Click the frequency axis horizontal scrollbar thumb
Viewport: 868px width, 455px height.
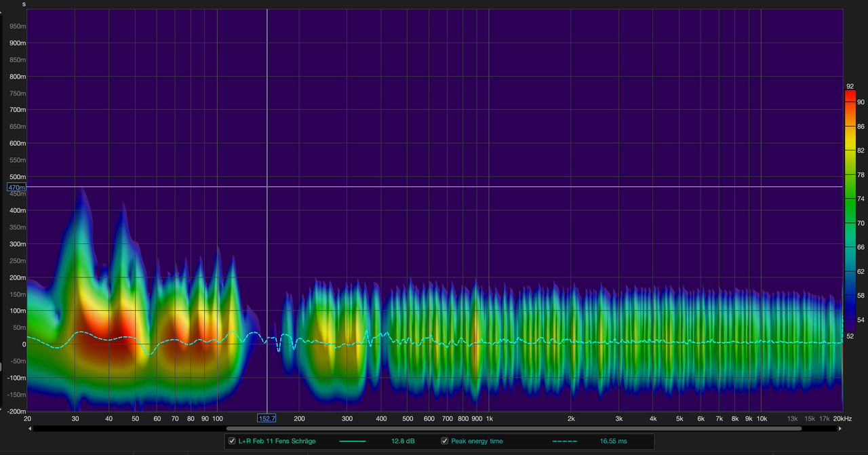pos(514,429)
